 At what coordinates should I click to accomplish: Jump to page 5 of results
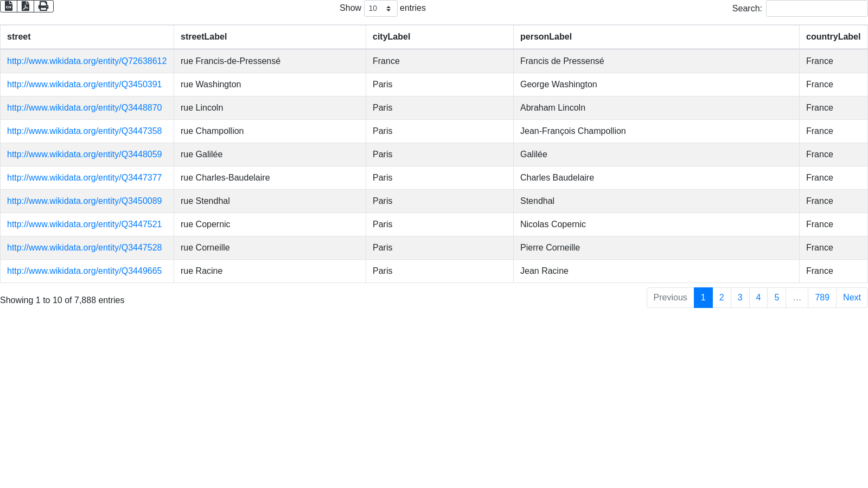pos(776,298)
